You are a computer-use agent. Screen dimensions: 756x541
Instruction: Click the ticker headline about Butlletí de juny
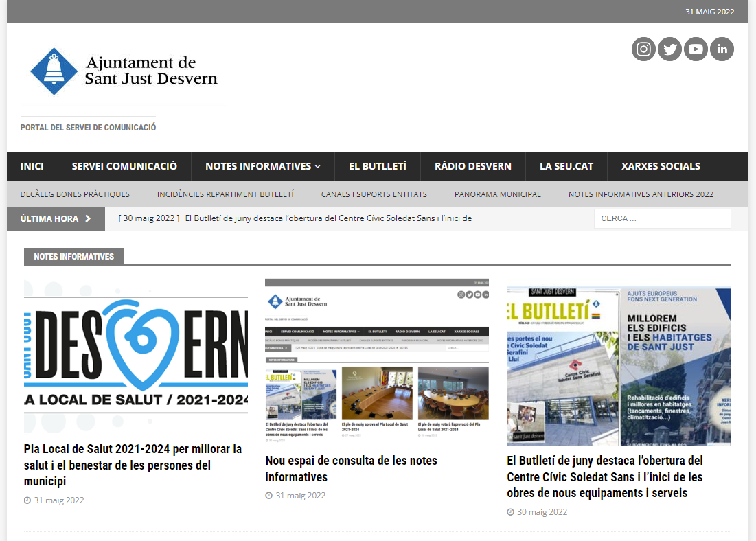[x=328, y=219]
